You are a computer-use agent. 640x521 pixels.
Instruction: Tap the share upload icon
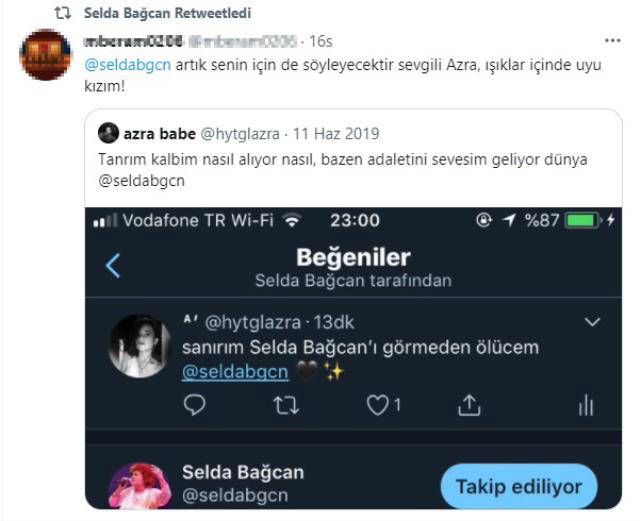pos(467,404)
